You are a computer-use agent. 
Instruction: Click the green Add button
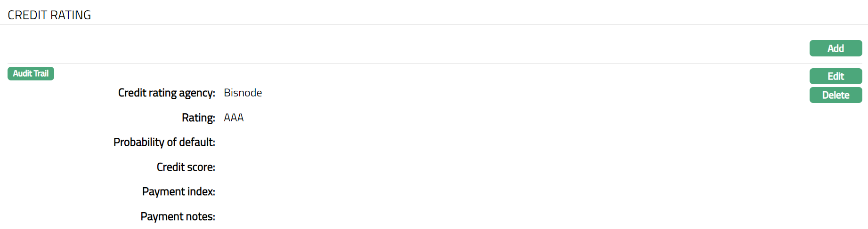pos(836,48)
